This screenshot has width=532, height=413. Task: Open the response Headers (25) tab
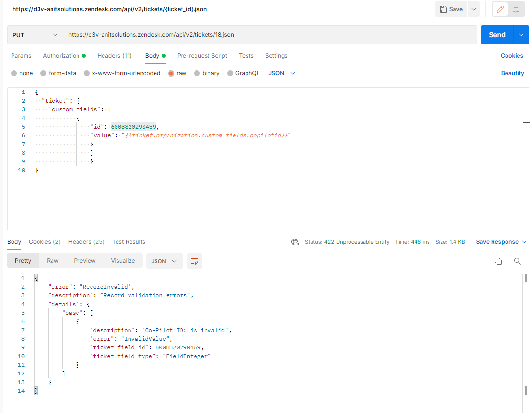click(86, 242)
